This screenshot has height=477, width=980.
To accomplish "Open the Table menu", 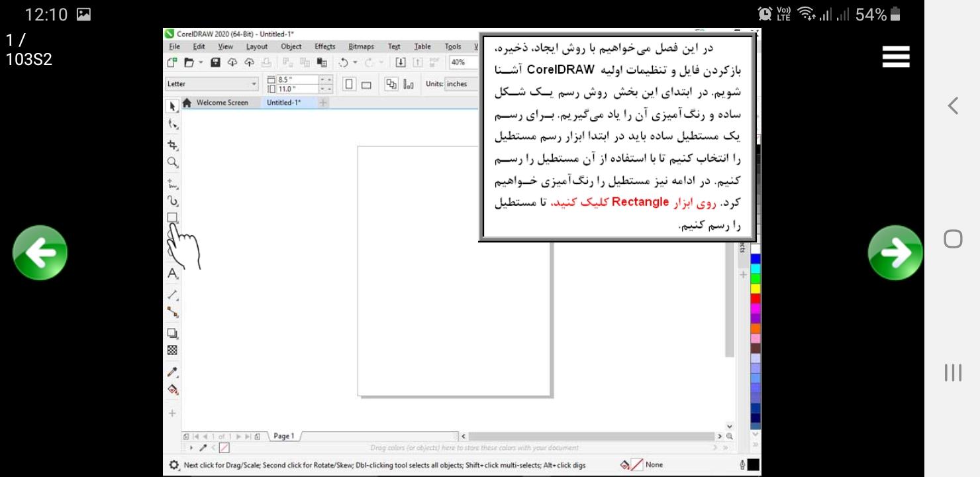I will click(x=422, y=46).
